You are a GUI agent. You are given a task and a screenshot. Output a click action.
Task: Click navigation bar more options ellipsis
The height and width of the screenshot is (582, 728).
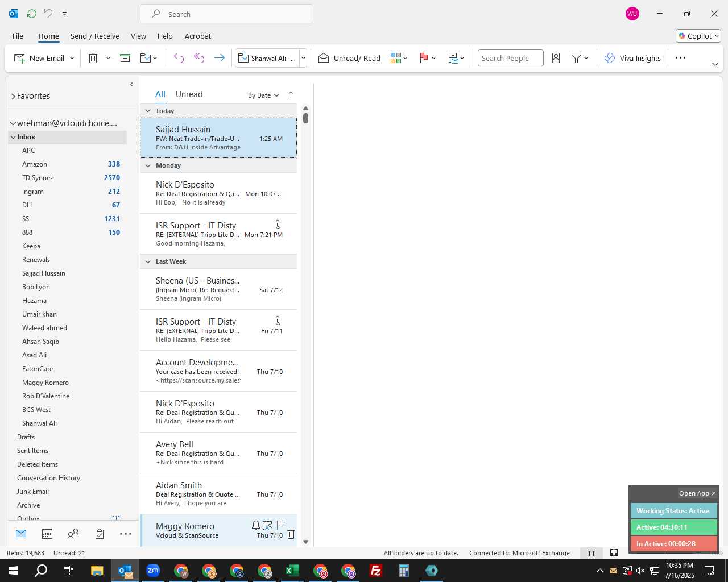click(126, 534)
